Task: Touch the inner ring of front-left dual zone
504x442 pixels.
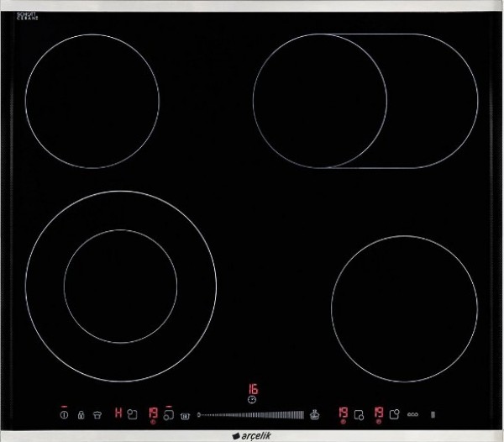Action: (x=120, y=286)
